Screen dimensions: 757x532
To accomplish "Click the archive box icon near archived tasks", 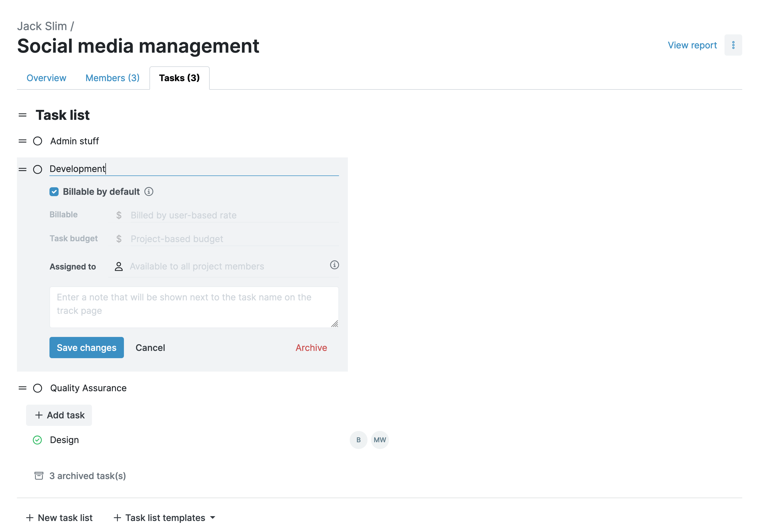I will pyautogui.click(x=38, y=476).
